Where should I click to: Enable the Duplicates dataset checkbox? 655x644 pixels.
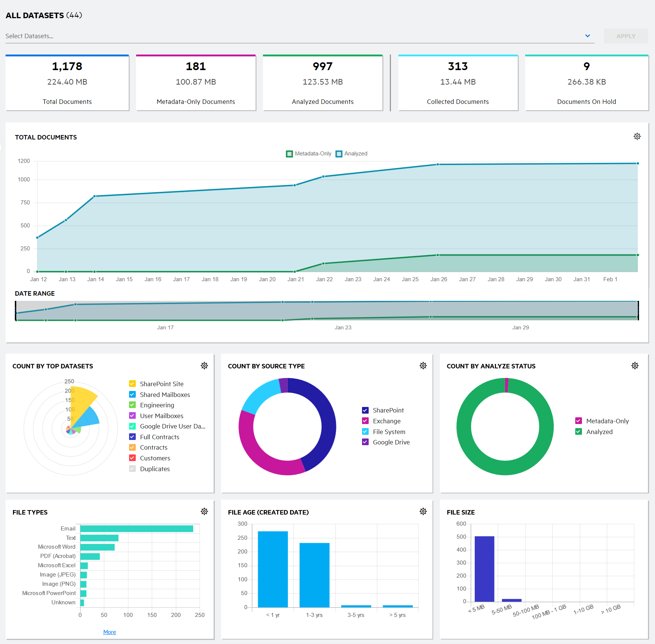pyautogui.click(x=132, y=469)
